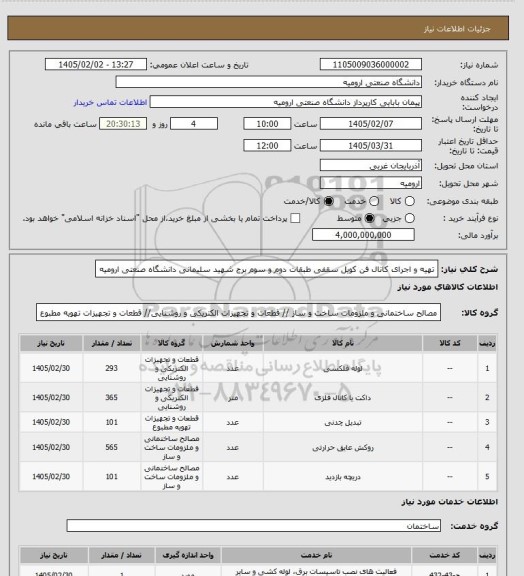Click the quantity cell 365
The image size is (524, 576).
tap(112, 397)
